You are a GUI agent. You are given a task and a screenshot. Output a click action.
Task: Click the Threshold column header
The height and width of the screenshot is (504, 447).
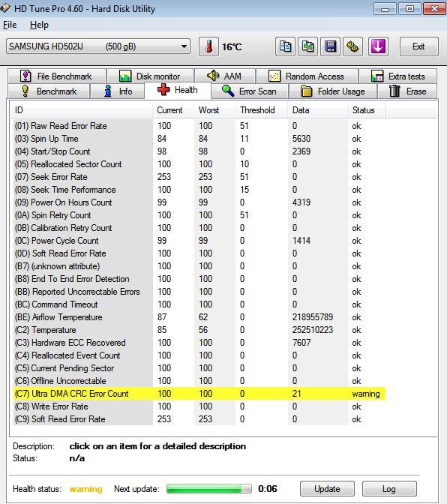point(262,110)
